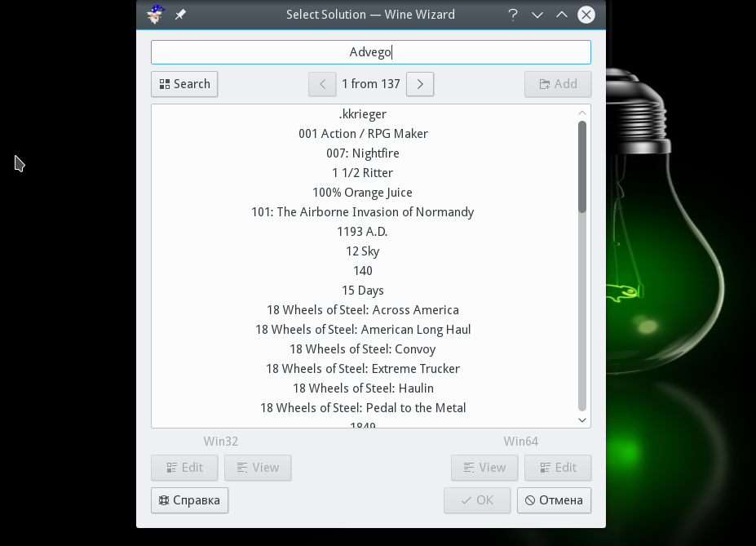This screenshot has width=756, height=546.
Task: Choose 100% Orange Juice entry
Action: pyautogui.click(x=363, y=193)
